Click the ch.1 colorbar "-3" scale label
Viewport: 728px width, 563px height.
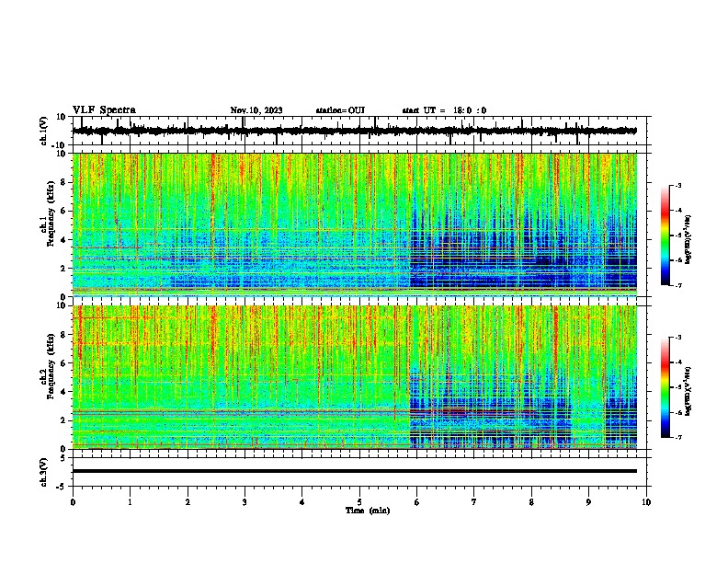[678, 185]
